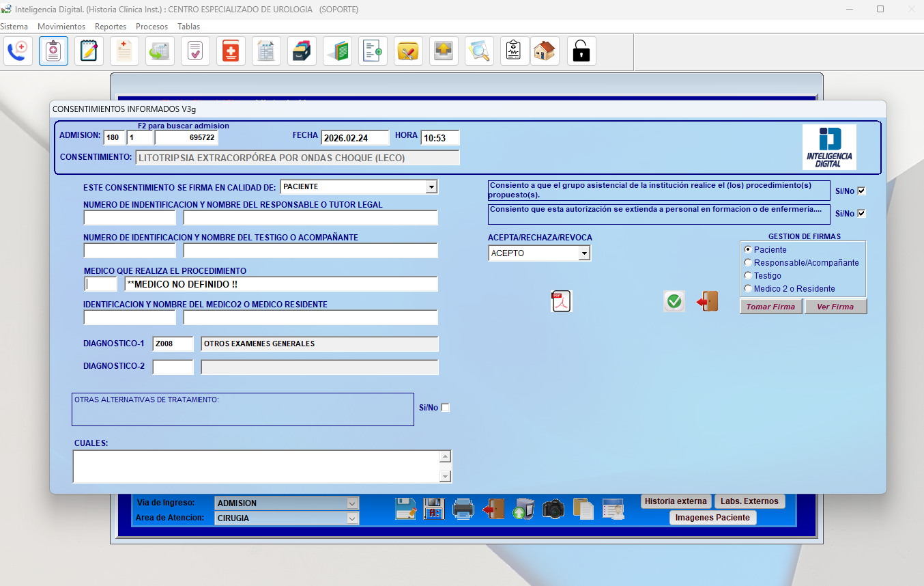Toggle Si/No checkbox for otras alternativas de tratamiento

(446, 408)
